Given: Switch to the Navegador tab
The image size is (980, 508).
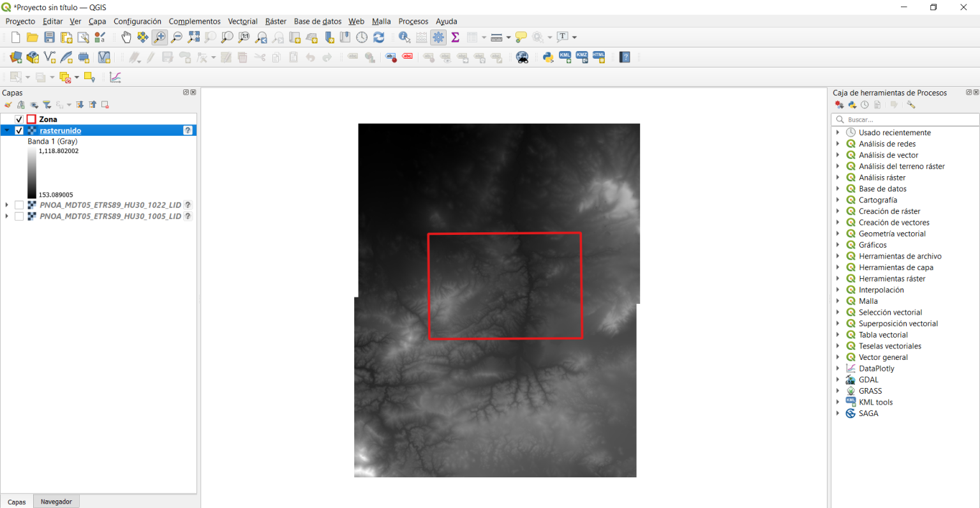Looking at the screenshot, I should click(56, 502).
